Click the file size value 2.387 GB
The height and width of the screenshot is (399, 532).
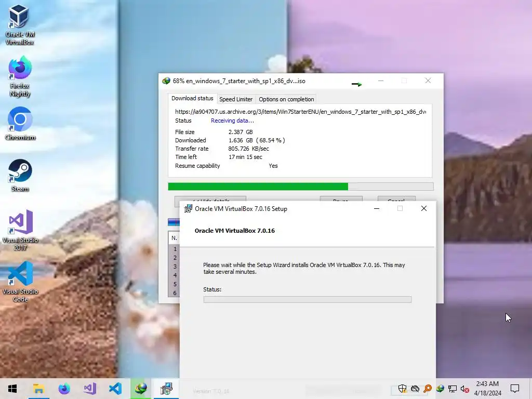[x=241, y=132]
